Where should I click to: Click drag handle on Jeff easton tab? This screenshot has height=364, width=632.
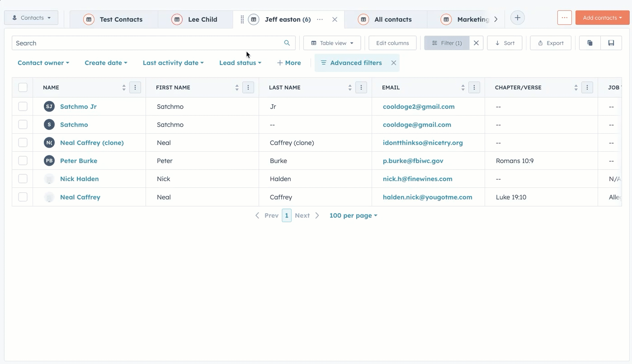(242, 19)
